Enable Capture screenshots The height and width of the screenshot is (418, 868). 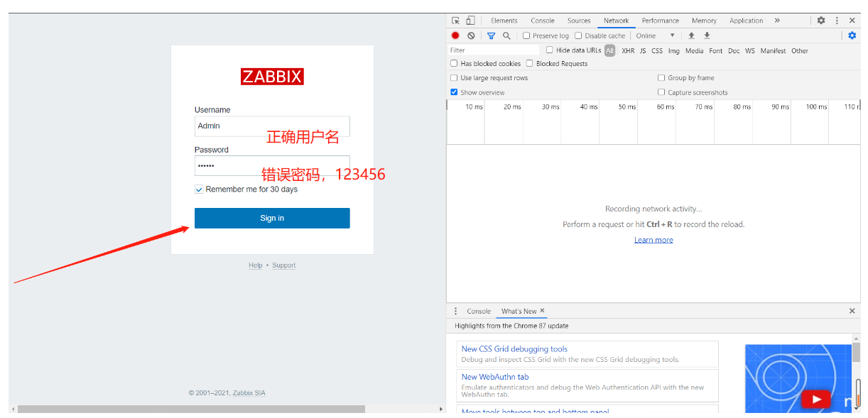coord(661,92)
